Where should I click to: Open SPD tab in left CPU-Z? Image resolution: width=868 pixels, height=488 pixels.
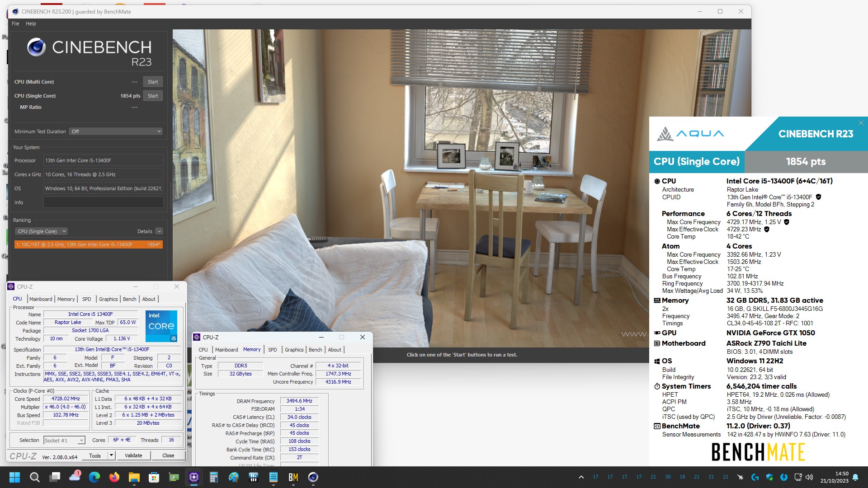[x=87, y=299]
